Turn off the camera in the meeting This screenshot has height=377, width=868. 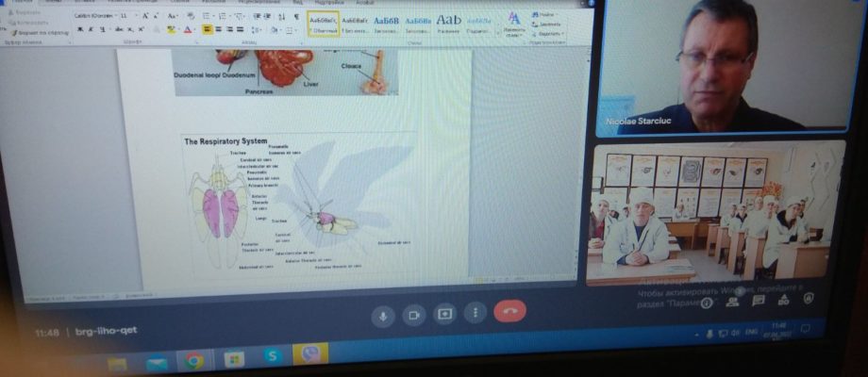(413, 315)
